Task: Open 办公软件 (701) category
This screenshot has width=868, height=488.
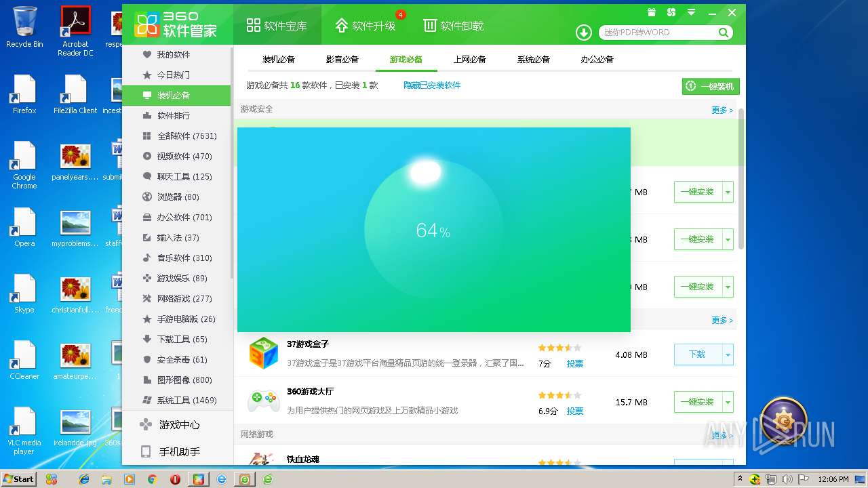Action: click(176, 217)
